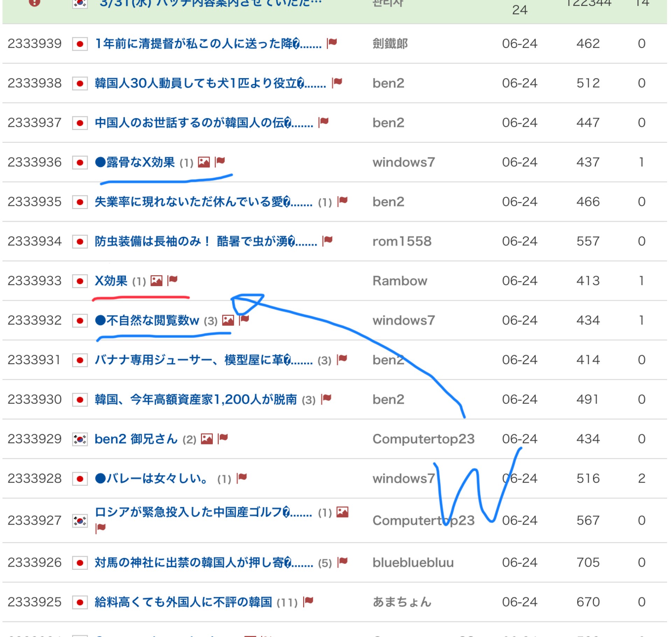Click image icon on post 2333927
Viewport: 672px width, 637px height.
[x=342, y=512]
